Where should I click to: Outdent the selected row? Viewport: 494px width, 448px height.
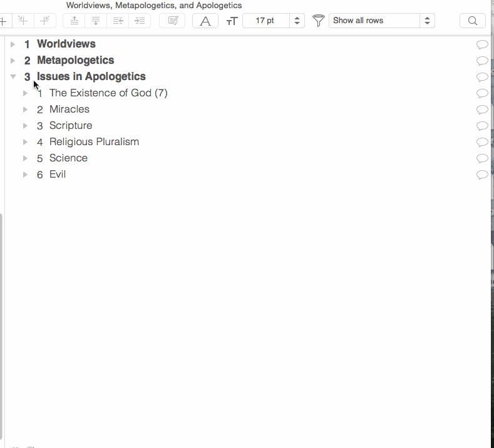click(x=118, y=21)
